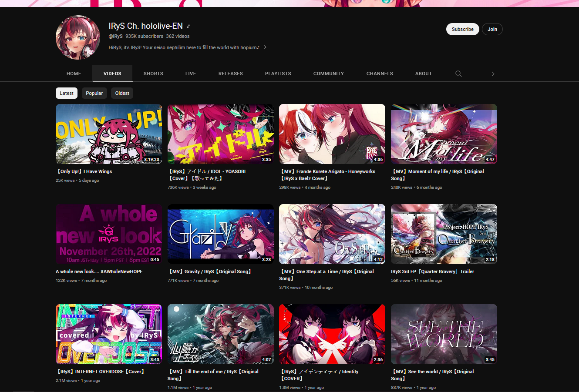Open 'One Step at a Time' title
This screenshot has width=579, height=392.
pyautogui.click(x=327, y=275)
